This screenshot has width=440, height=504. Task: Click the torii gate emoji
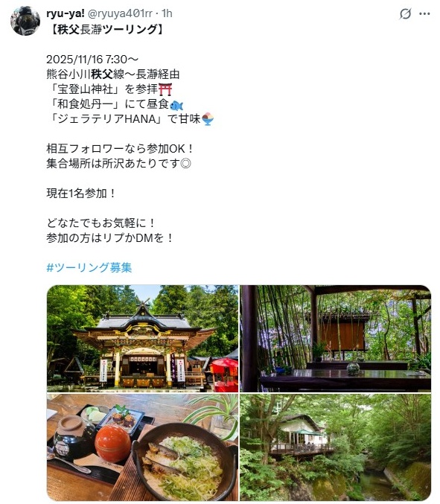165,89
